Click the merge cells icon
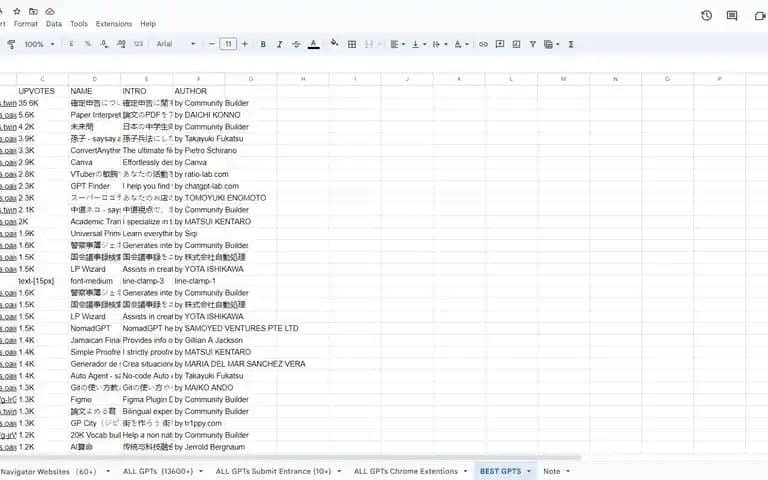Screen dimensions: 768x480 pyautogui.click(x=369, y=44)
